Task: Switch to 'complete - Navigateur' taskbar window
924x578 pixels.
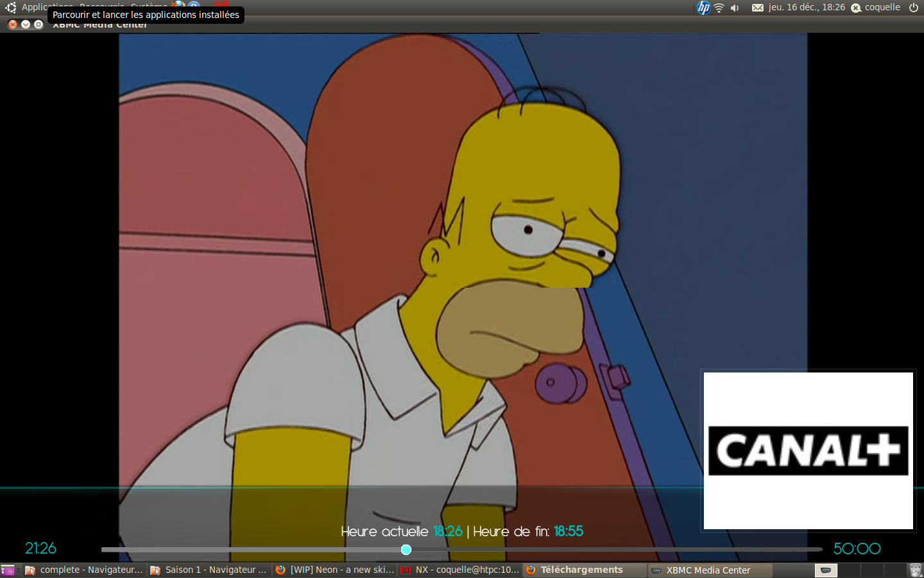Action: point(84,570)
